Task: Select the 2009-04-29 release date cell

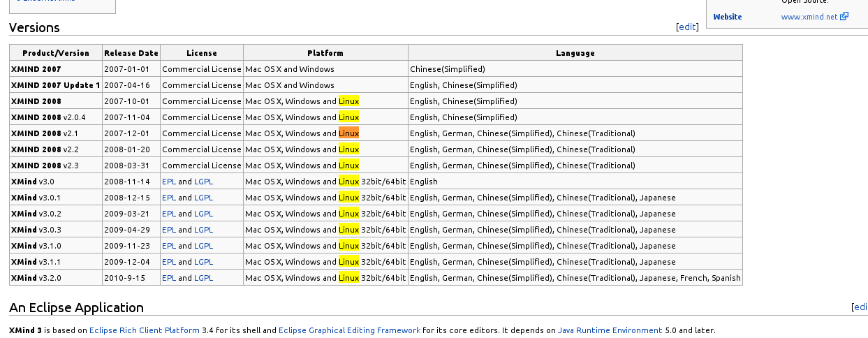Action: (131, 230)
